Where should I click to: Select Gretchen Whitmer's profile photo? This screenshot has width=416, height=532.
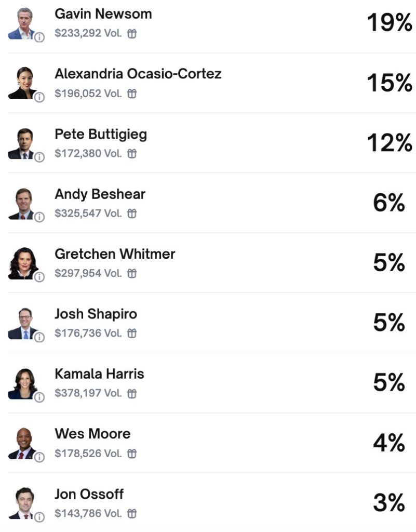pyautogui.click(x=22, y=263)
